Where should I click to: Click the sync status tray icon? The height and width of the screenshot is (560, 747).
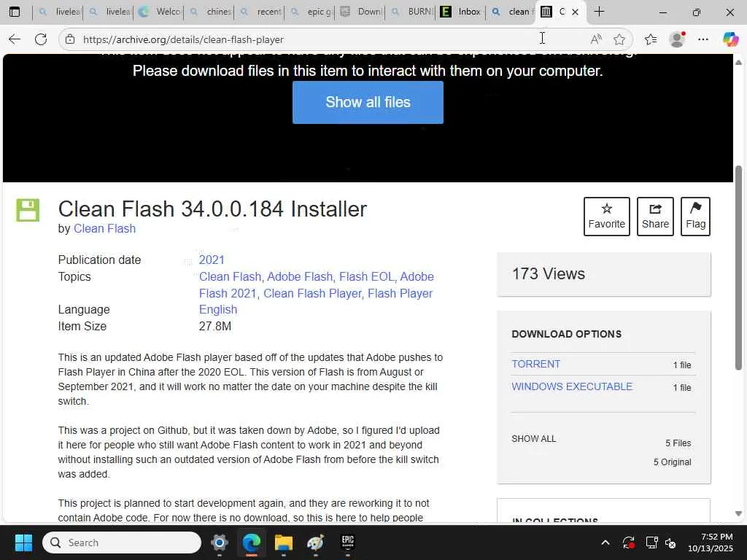pos(628,542)
